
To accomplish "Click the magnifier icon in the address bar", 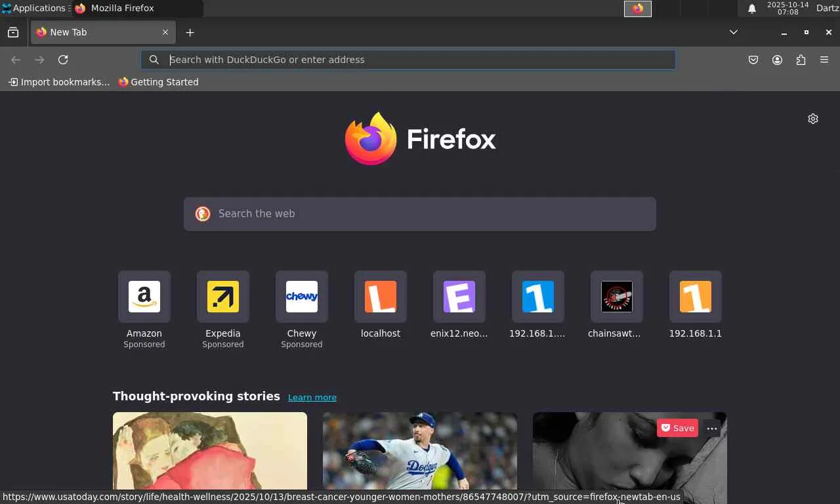I will (154, 60).
